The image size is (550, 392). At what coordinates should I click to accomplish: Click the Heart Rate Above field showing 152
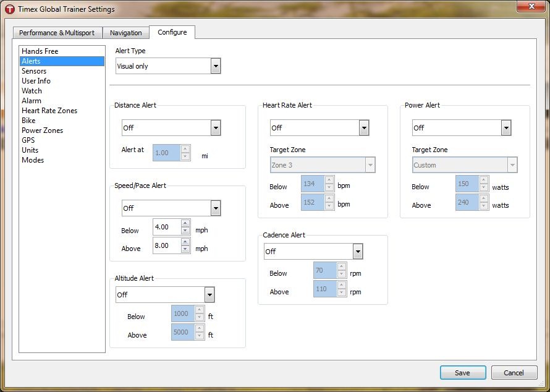point(313,202)
